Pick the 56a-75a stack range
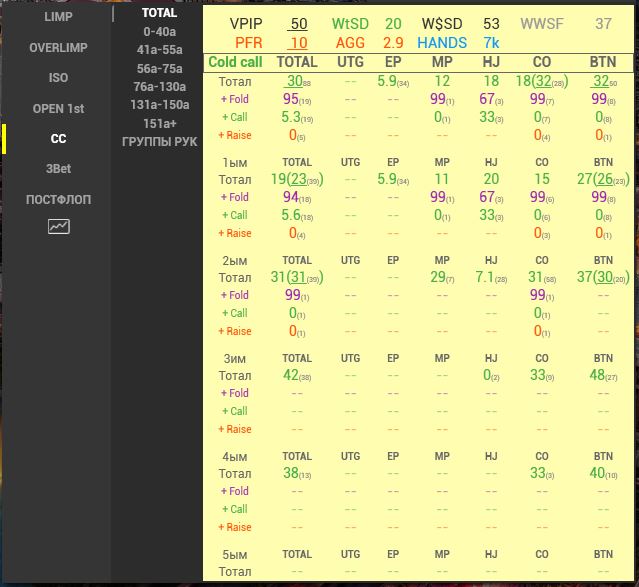Image resolution: width=639 pixels, height=587 pixels. click(159, 68)
